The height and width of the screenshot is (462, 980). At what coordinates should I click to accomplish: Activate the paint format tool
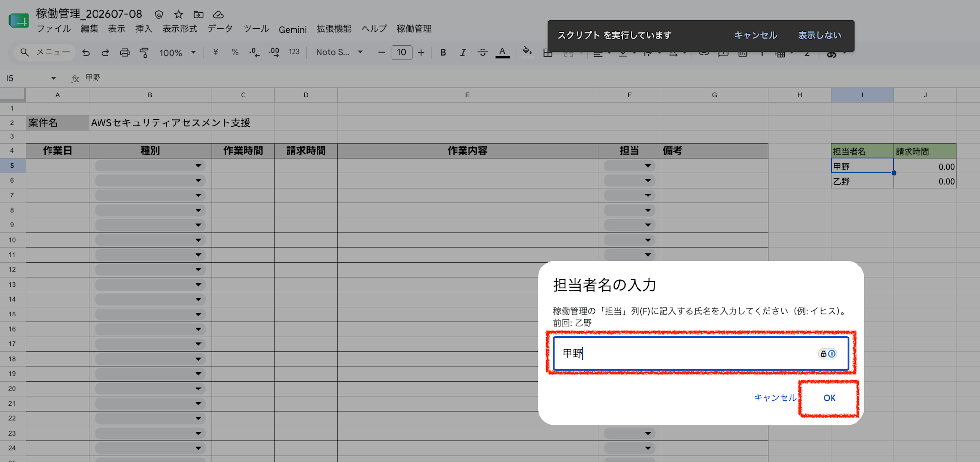[144, 52]
